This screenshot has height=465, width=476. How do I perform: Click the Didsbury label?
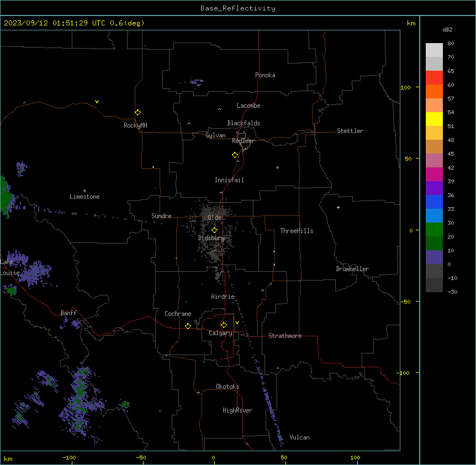click(x=211, y=238)
